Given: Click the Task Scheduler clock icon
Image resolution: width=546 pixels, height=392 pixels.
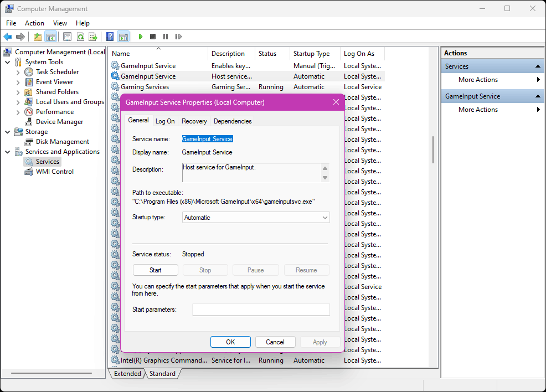Looking at the screenshot, I should tap(29, 72).
